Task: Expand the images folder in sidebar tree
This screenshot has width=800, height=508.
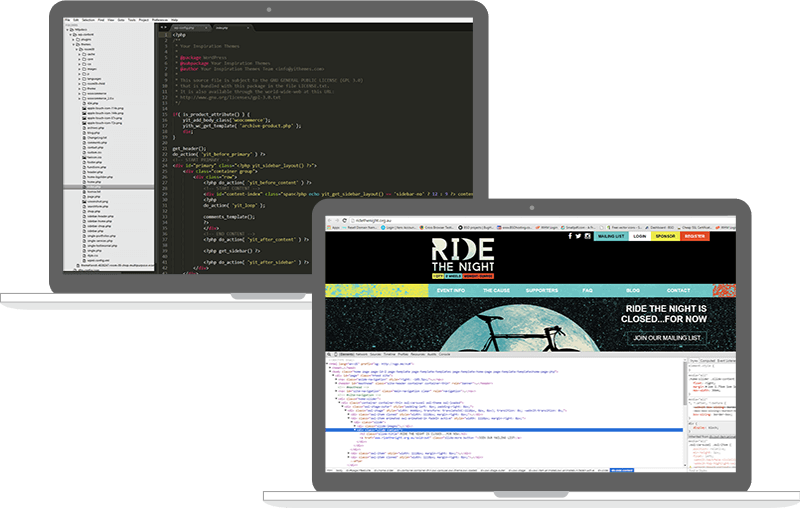Action: click(79, 69)
